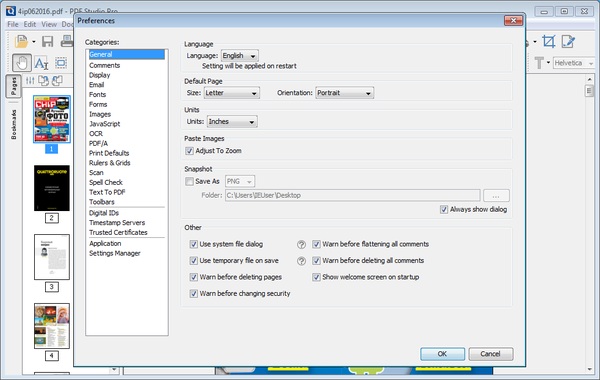Open the page Size dropdown
This screenshot has height=380, width=600.
[232, 93]
